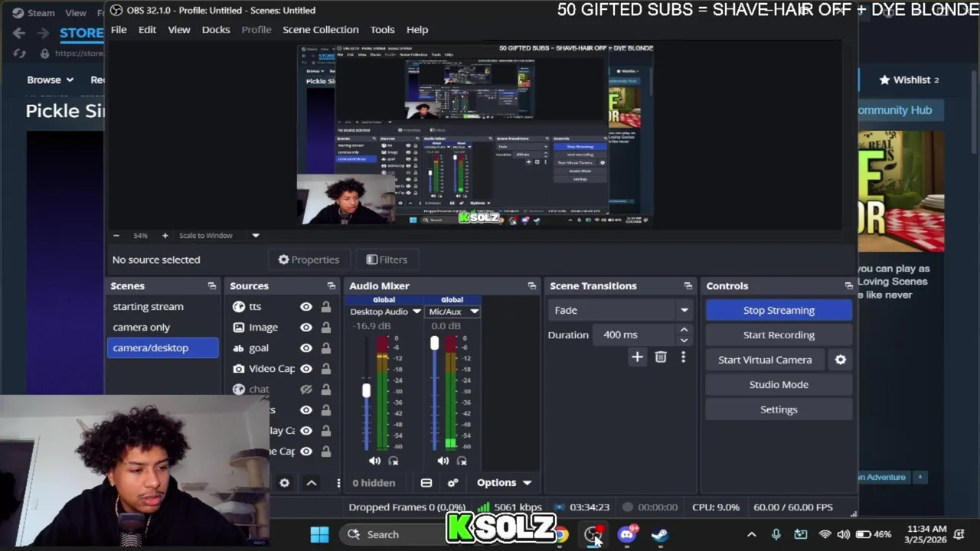Pop out the Audio Mixer dock
The height and width of the screenshot is (551, 980).
pyautogui.click(x=532, y=285)
